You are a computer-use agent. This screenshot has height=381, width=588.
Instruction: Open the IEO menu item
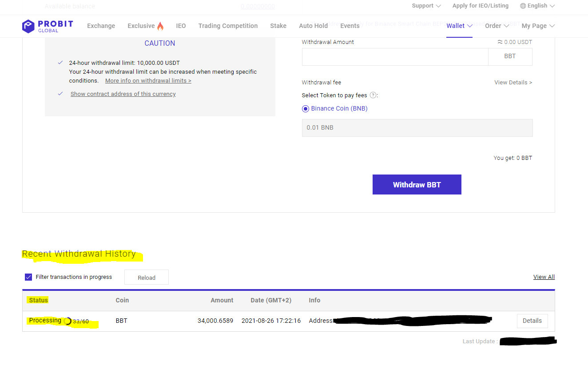coord(181,26)
